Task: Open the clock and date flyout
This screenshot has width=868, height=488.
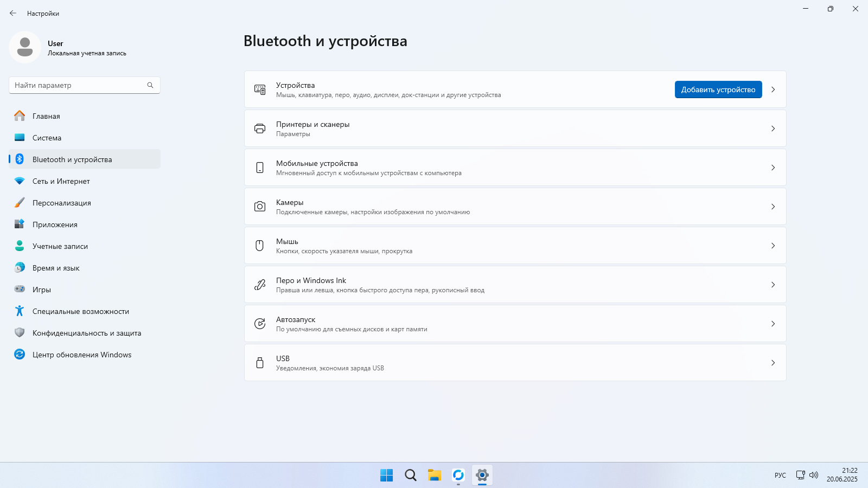Action: click(842, 475)
